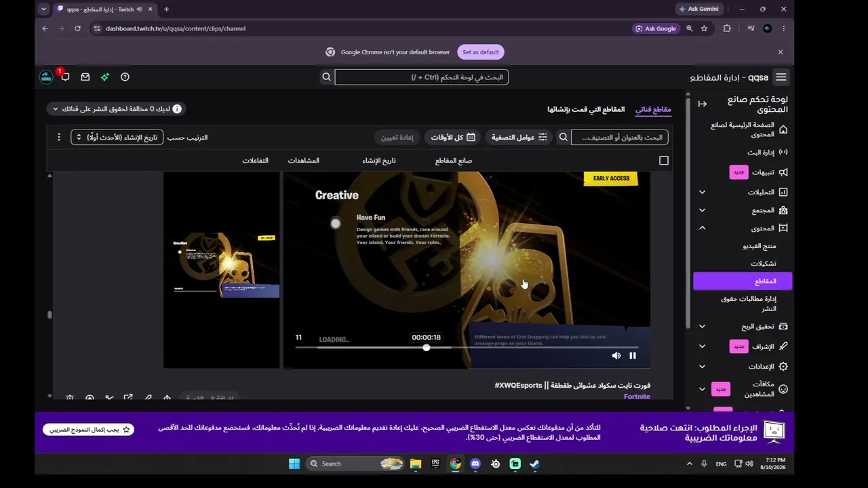Click Set as default browser button

click(x=481, y=52)
